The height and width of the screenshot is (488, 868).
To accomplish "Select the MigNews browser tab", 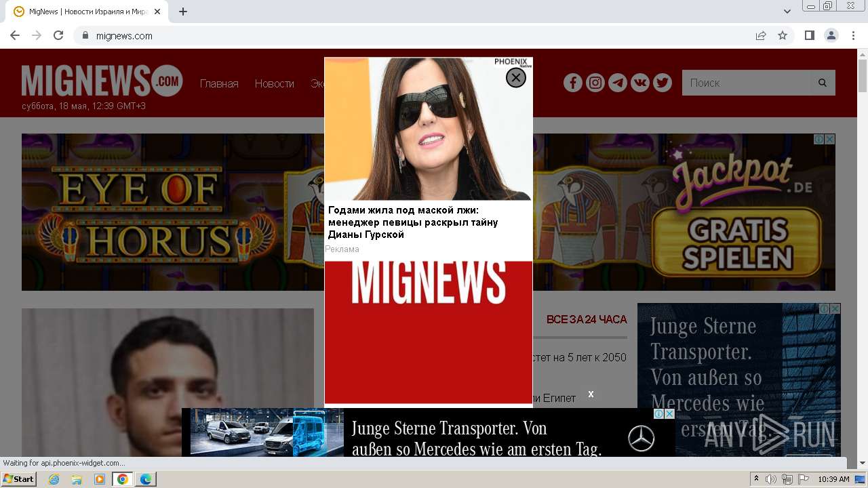I will (87, 12).
